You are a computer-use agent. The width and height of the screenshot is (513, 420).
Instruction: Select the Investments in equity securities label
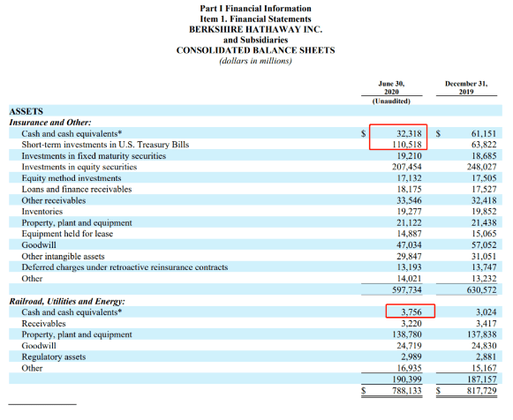[79, 167]
